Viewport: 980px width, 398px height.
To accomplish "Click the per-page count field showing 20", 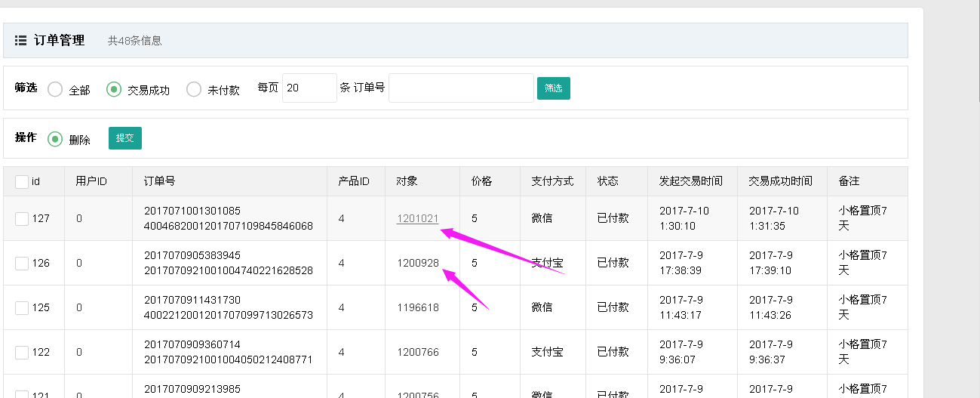I will click(309, 88).
